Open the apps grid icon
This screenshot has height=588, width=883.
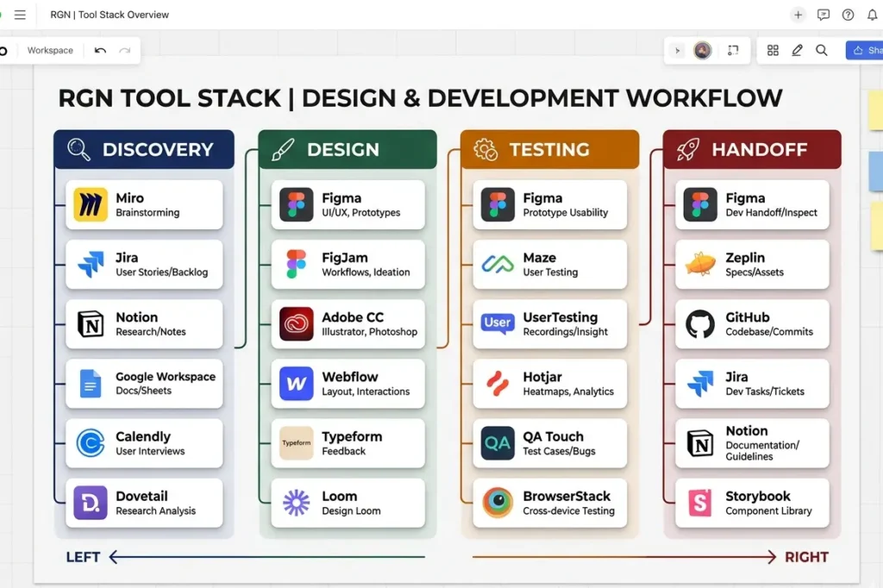[x=773, y=50]
